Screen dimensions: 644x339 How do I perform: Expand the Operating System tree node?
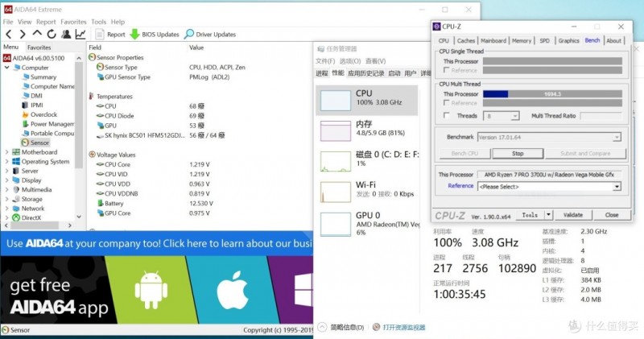tap(6, 162)
